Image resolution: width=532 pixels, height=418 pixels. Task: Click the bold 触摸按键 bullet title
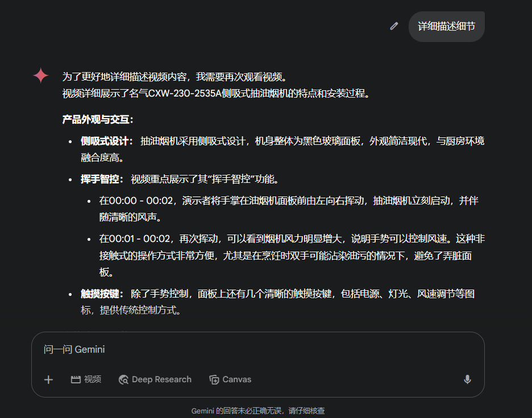click(102, 294)
